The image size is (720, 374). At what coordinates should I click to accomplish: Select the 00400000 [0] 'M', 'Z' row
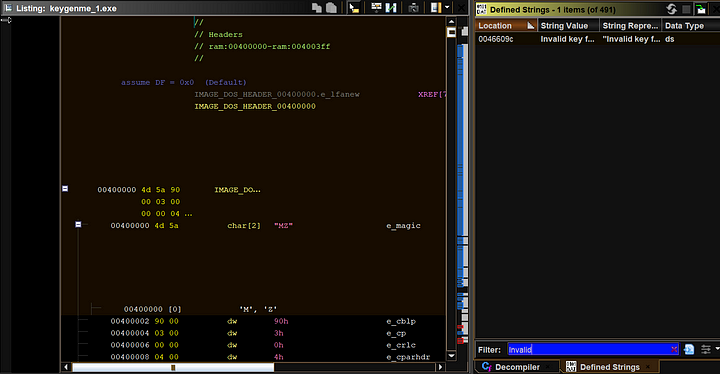coord(200,309)
